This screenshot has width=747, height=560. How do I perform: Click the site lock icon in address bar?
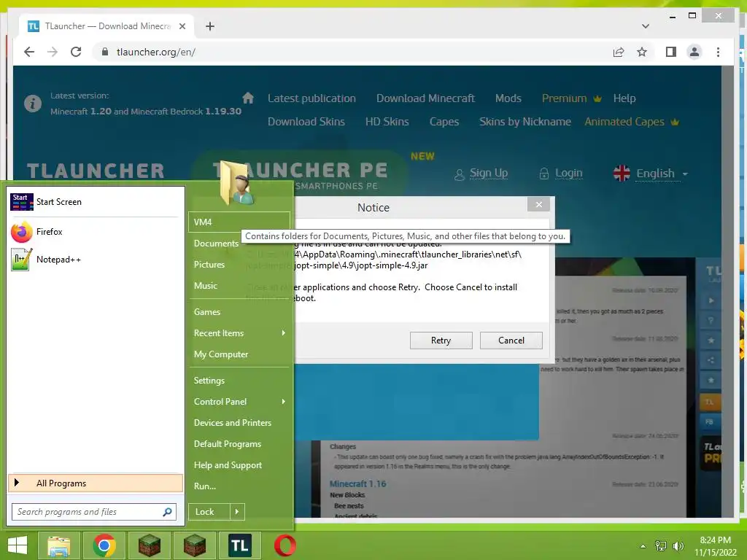point(105,52)
